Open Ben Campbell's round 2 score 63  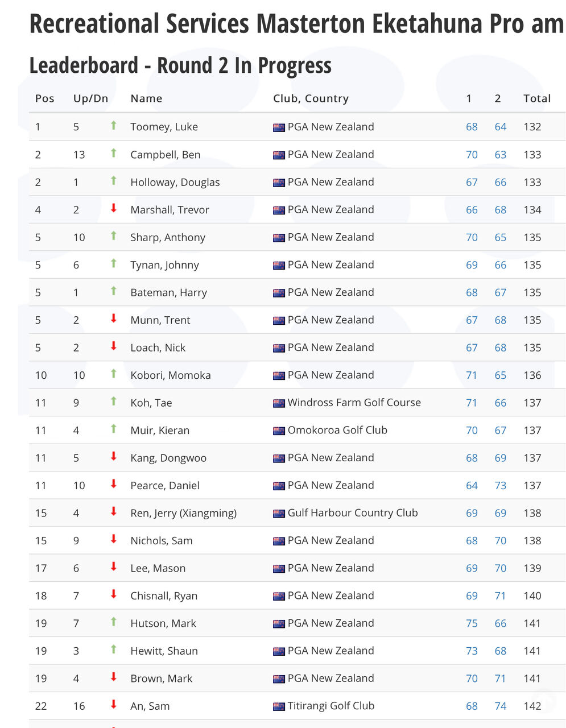pyautogui.click(x=501, y=155)
